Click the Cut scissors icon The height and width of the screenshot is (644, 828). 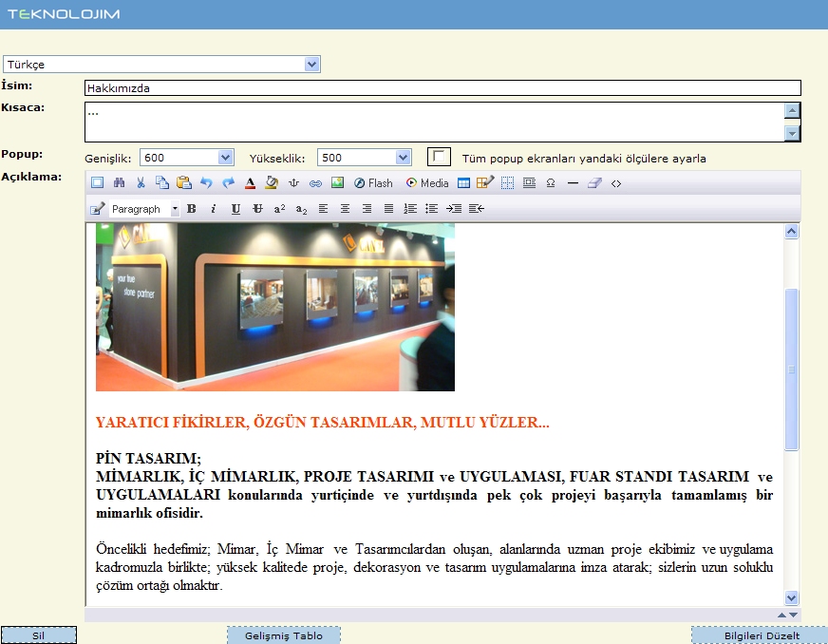pyautogui.click(x=141, y=183)
